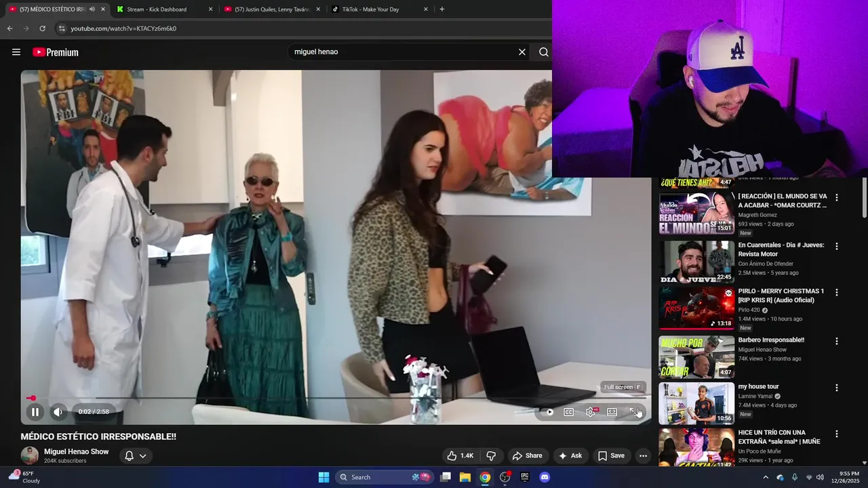The width and height of the screenshot is (868, 488).
Task: Show hidden system tray icons
Action: (766, 477)
